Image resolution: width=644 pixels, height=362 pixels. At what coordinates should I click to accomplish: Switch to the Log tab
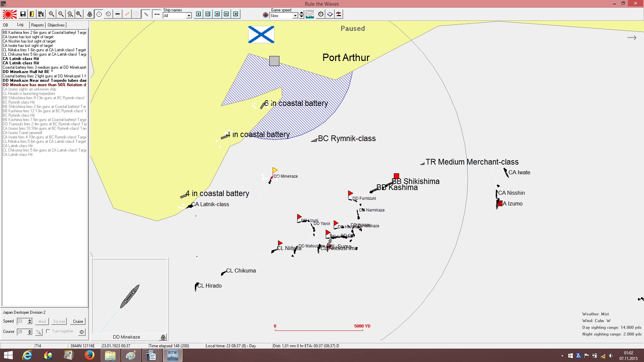tap(20, 25)
